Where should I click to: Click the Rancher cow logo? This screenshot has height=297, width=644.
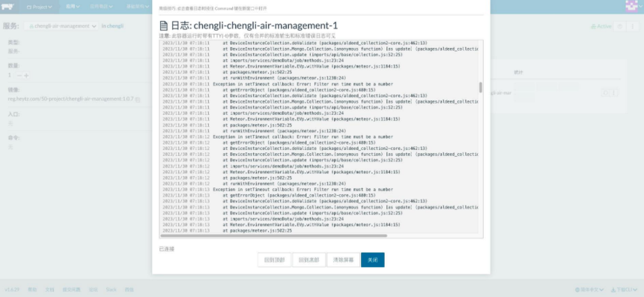[x=8, y=7]
